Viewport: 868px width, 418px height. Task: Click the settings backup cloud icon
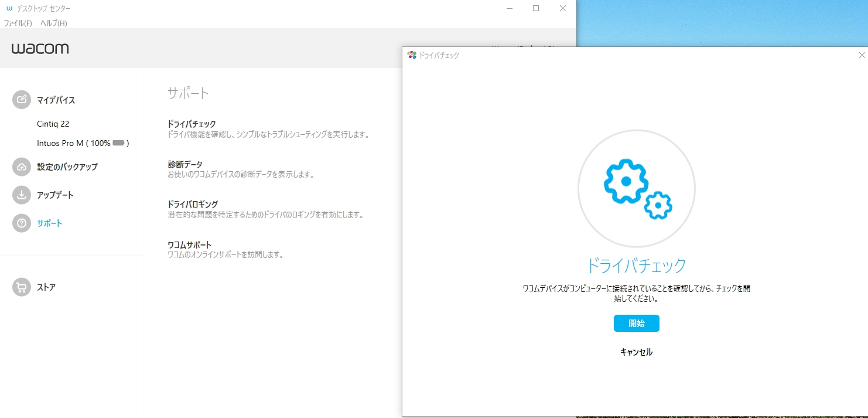(x=21, y=166)
